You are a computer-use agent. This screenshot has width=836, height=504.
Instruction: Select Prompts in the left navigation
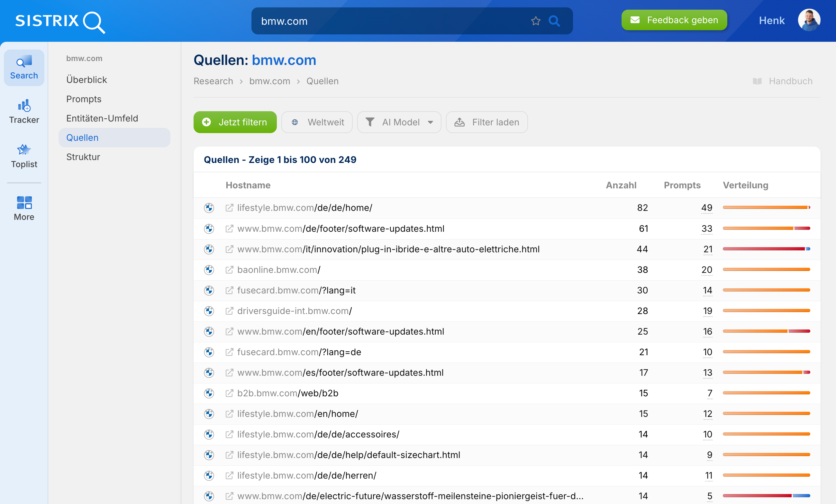tap(84, 99)
